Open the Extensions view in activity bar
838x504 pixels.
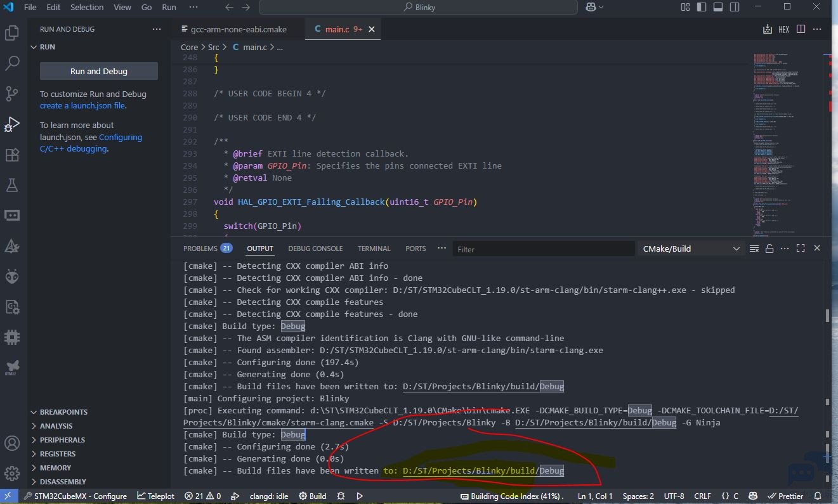click(12, 155)
